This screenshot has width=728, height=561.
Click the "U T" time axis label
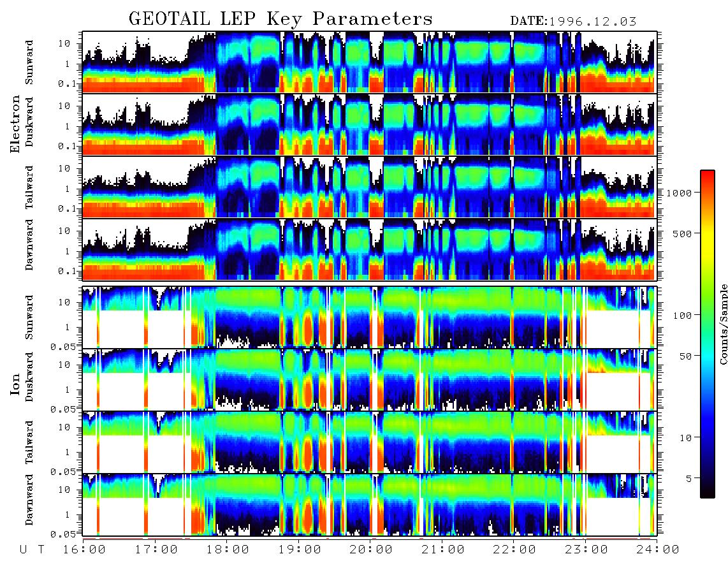tap(33, 550)
